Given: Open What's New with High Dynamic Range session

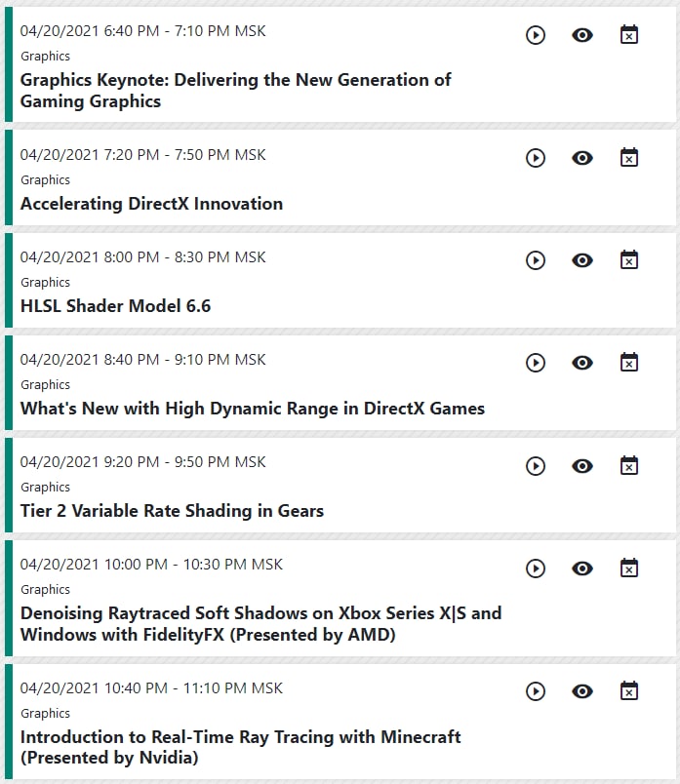Looking at the screenshot, I should click(252, 409).
